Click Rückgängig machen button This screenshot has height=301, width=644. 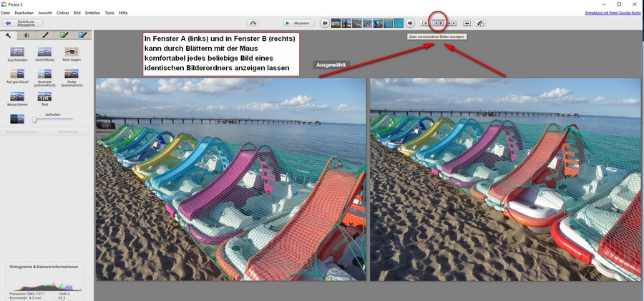click(x=22, y=132)
